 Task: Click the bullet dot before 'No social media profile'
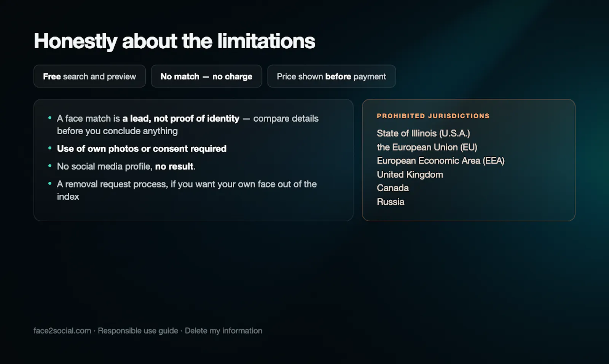click(50, 166)
